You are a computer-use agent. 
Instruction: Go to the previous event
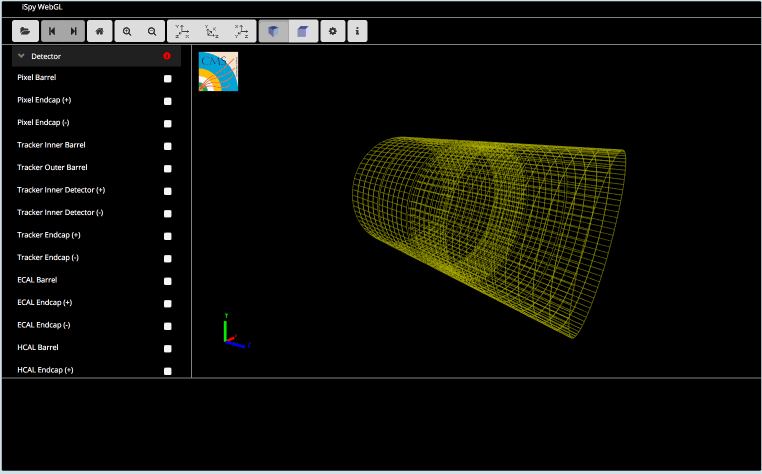pos(52,31)
